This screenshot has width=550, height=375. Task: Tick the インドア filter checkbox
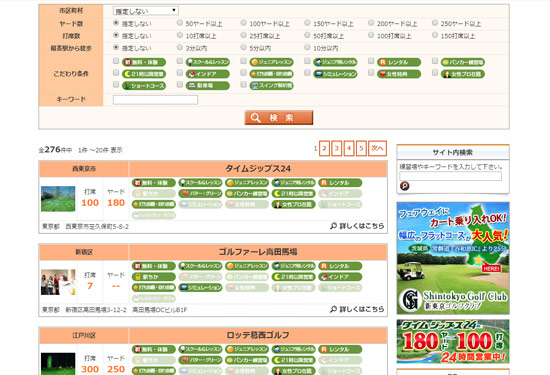[180, 73]
